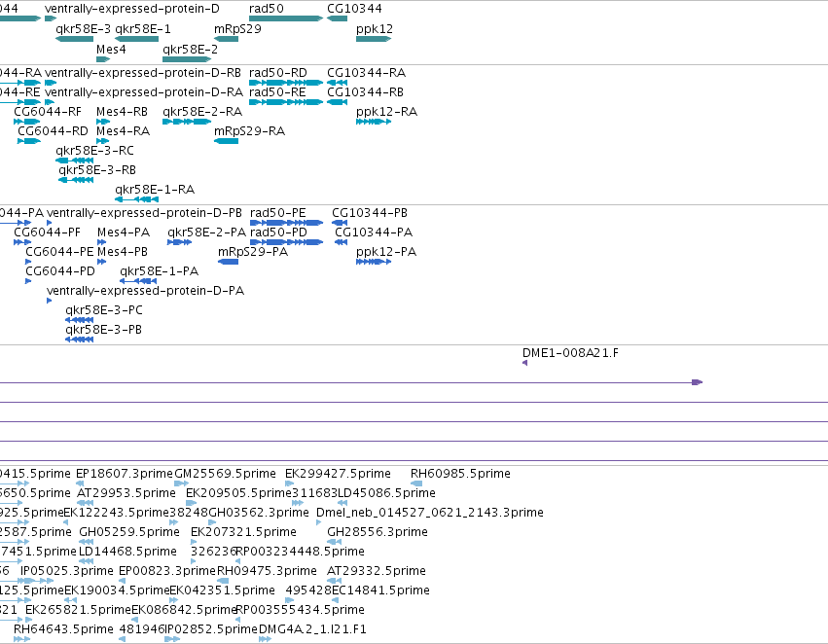
Task: Select transcript rad50-RE label
Action: 277,92
